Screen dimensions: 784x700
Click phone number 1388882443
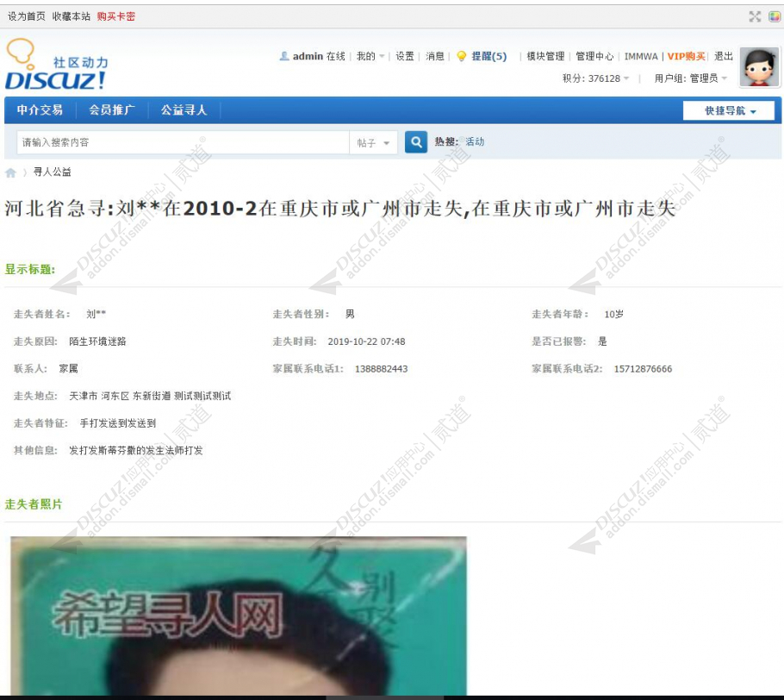[x=382, y=369]
